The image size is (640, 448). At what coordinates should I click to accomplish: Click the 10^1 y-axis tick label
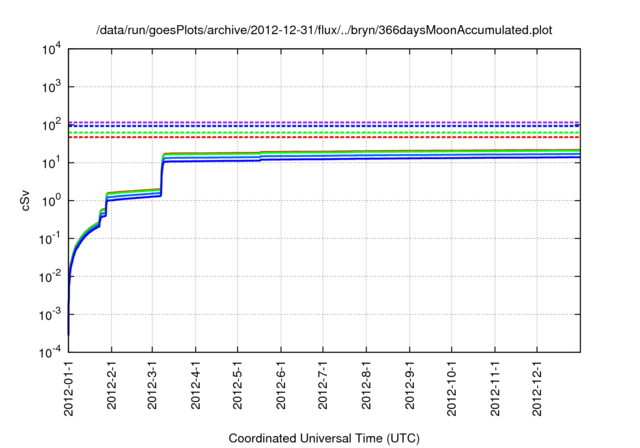click(51, 163)
